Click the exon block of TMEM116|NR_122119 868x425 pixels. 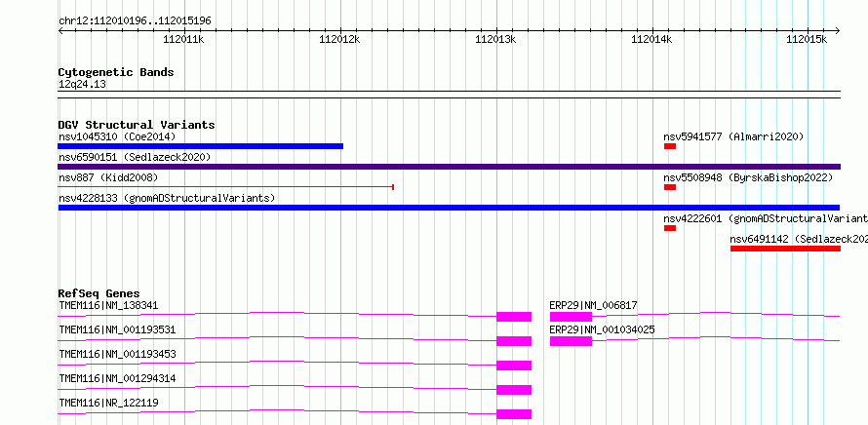[514, 414]
